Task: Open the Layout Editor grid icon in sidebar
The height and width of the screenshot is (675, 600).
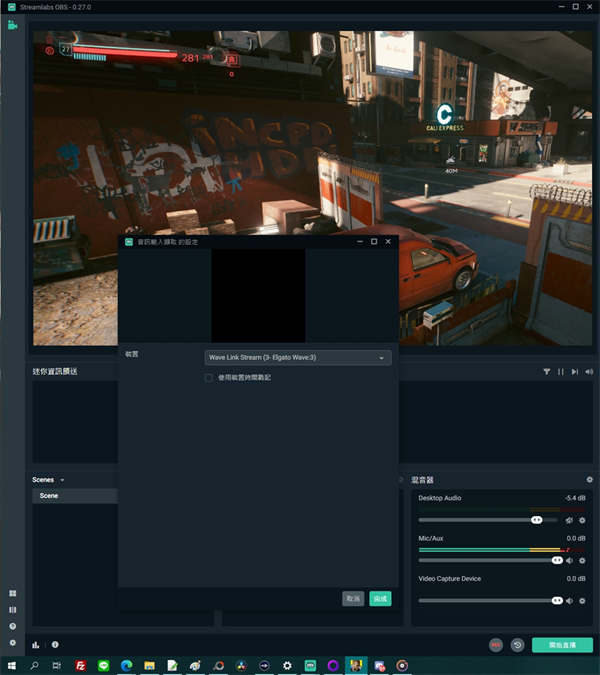Action: point(12,594)
